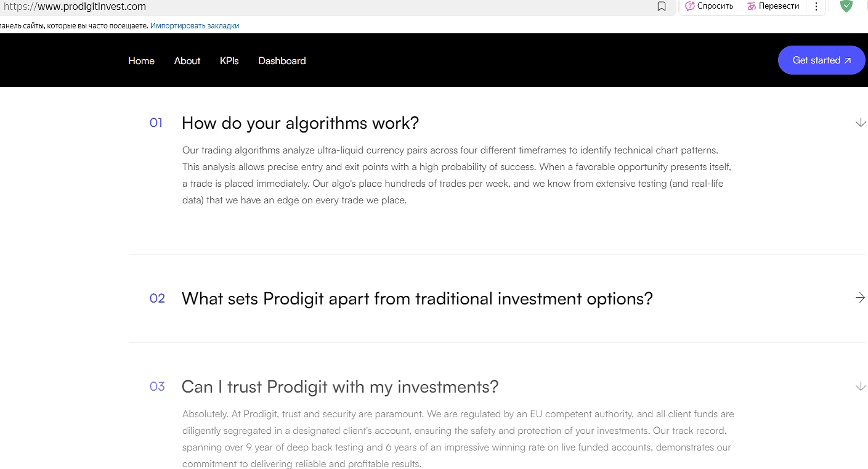Viewport: 868px width, 469px height.
Task: Click the 'Can I trust Prodigit' question heading
Action: click(340, 387)
